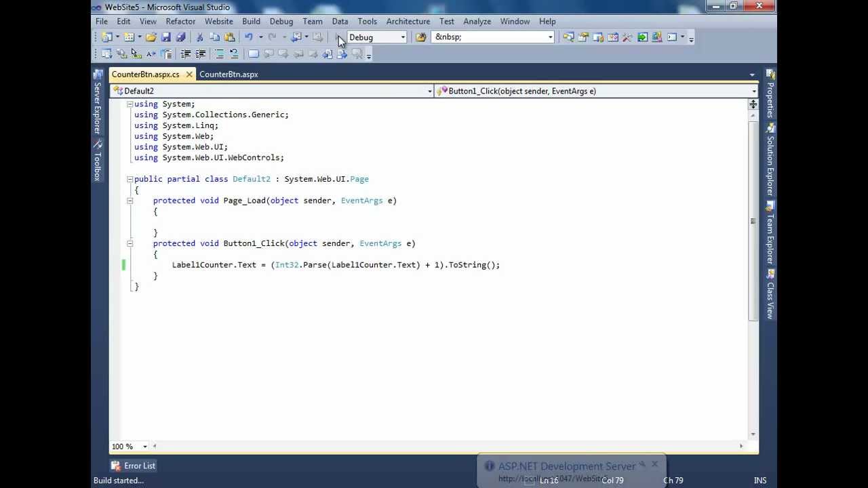Open the active files list arrow in tab bar
This screenshot has height=488, width=868.
[752, 75]
